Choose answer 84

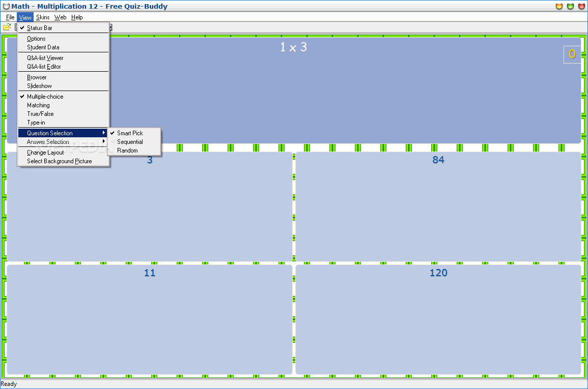tap(438, 206)
